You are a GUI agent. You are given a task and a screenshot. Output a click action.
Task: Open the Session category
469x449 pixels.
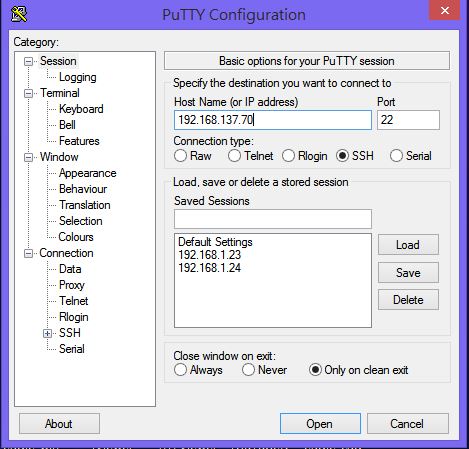coord(58,61)
